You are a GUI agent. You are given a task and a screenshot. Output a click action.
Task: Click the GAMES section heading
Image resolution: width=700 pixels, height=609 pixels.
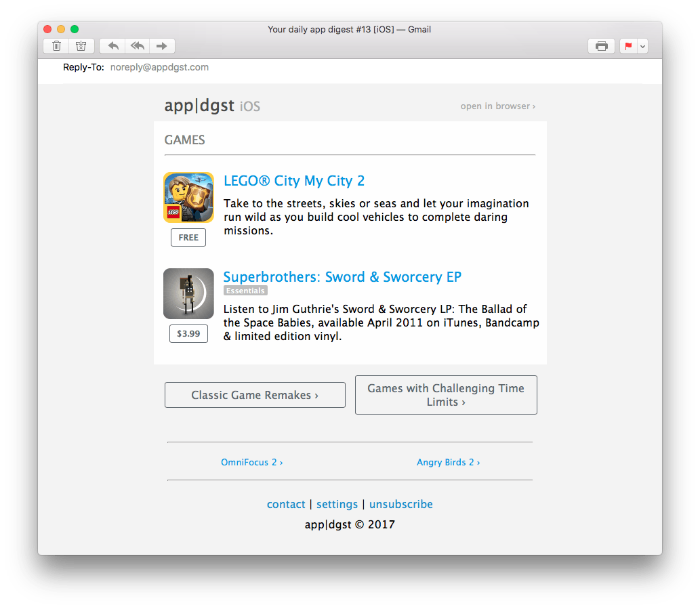point(184,140)
